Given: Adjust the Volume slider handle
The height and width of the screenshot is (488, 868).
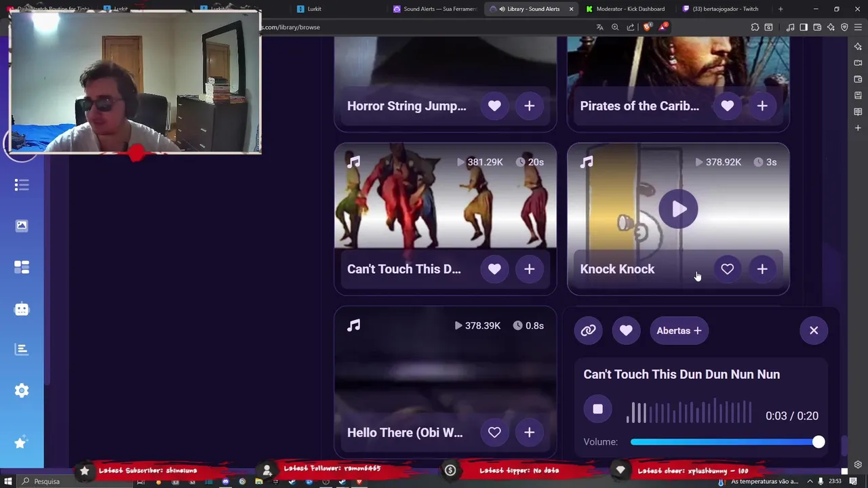Looking at the screenshot, I should tap(818, 442).
